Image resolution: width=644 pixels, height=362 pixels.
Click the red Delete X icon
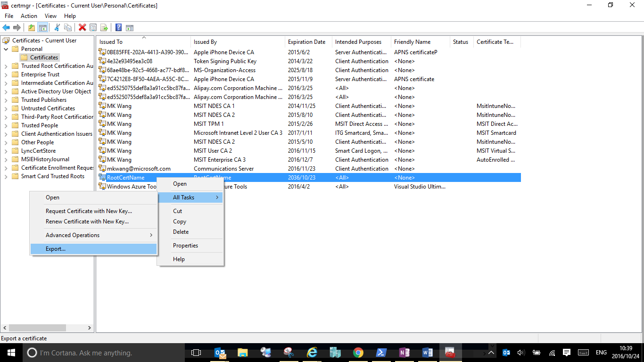(82, 28)
